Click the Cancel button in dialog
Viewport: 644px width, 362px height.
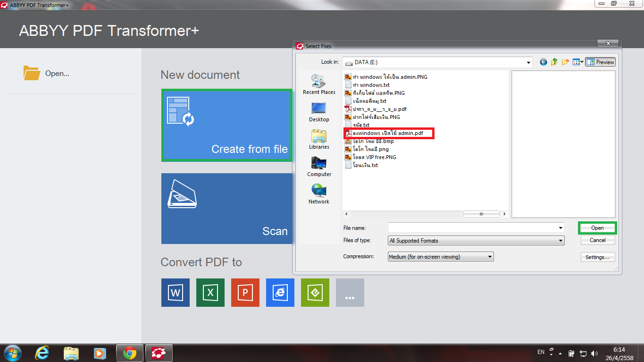point(597,240)
